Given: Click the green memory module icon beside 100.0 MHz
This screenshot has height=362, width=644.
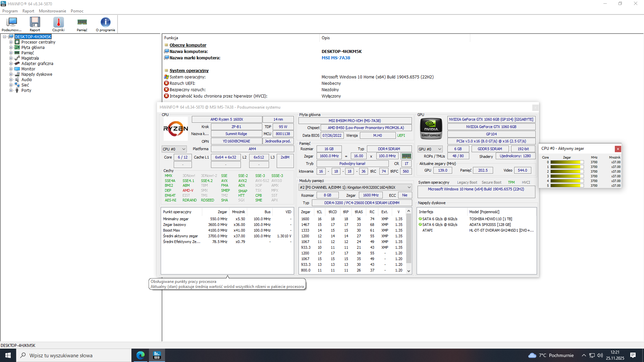Looking at the screenshot, I should coord(406,156).
